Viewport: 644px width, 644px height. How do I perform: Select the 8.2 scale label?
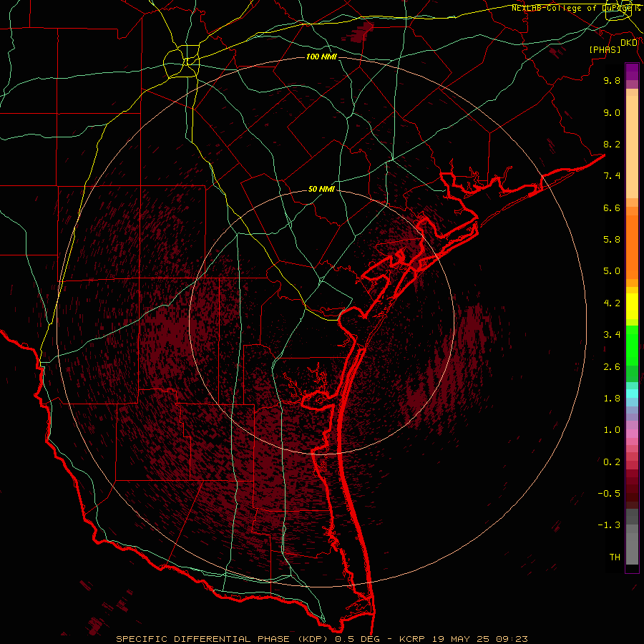point(612,144)
